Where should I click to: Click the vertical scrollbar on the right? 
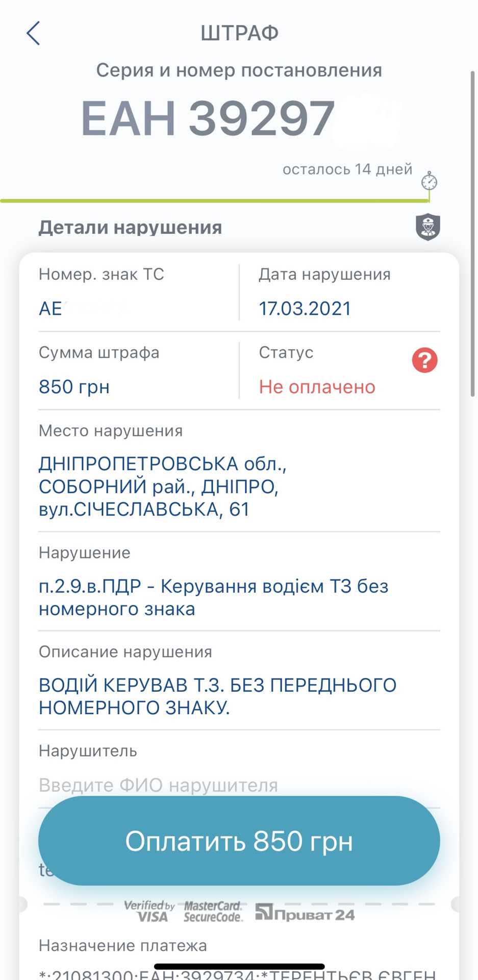tap(472, 235)
